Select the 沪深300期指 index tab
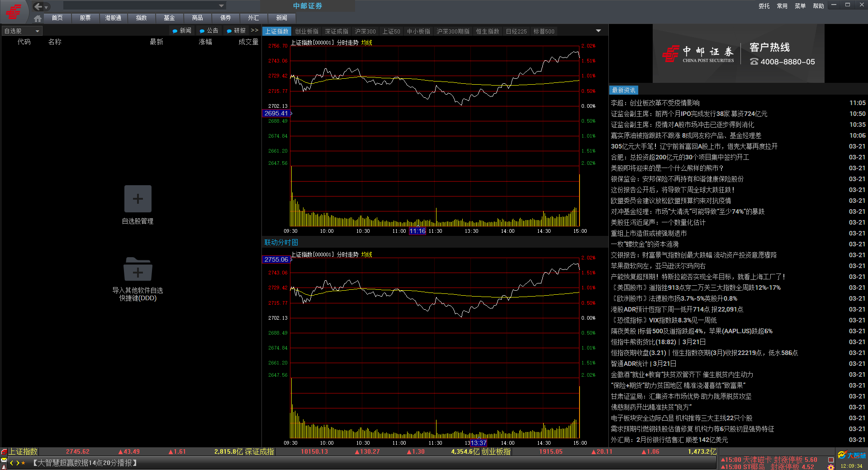This screenshot has height=470, width=868. pos(453,31)
